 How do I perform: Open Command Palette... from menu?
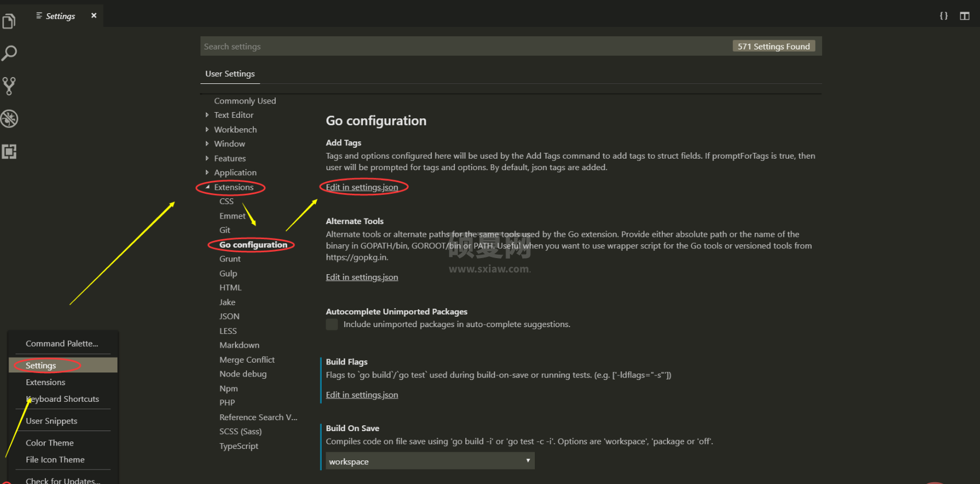click(63, 343)
